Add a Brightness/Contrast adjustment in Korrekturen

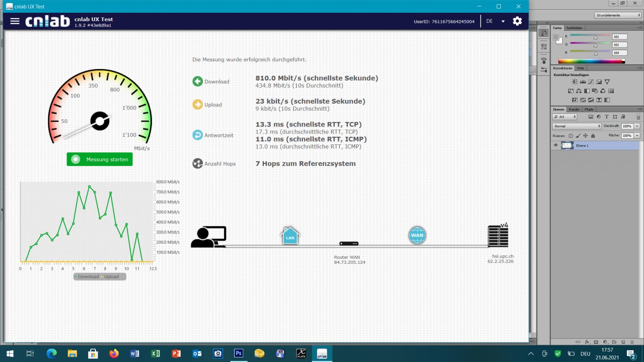click(x=575, y=82)
